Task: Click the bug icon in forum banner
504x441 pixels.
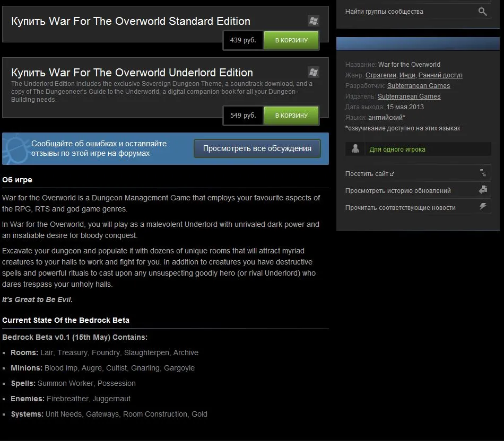Action: tap(17, 149)
